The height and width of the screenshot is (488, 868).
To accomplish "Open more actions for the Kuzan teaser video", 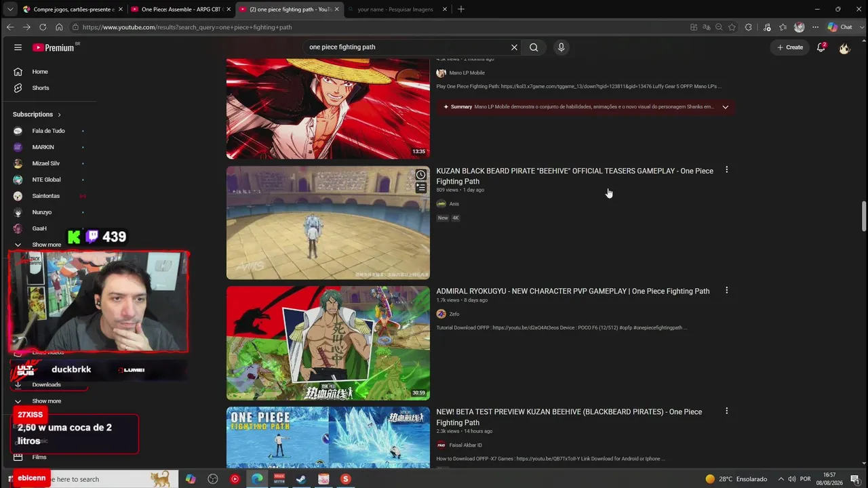I will 726,170.
